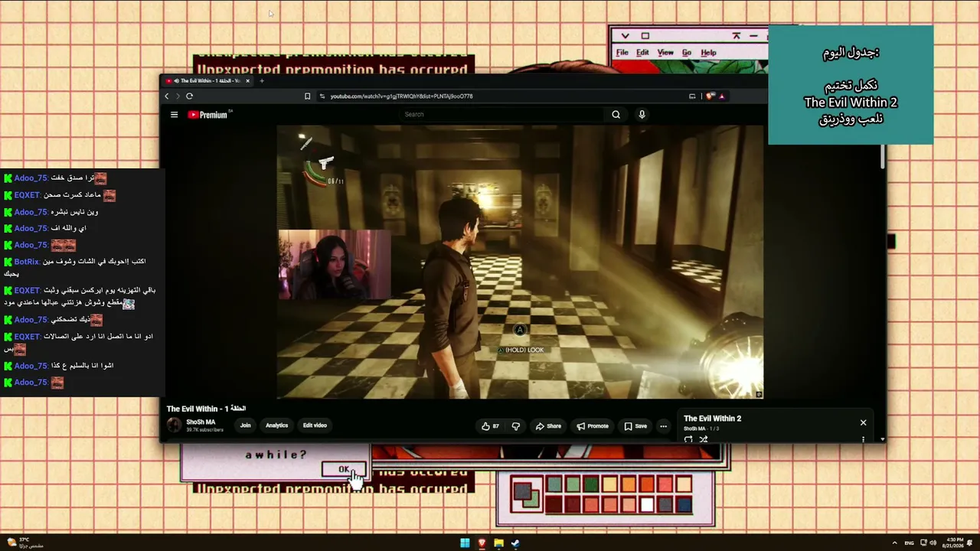Image resolution: width=980 pixels, height=551 pixels.
Task: Toggle shuffle playlist
Action: (703, 439)
